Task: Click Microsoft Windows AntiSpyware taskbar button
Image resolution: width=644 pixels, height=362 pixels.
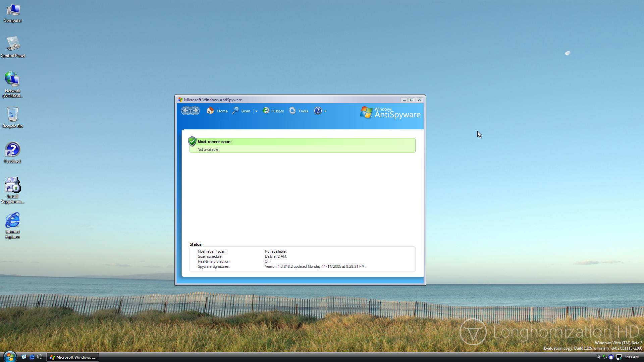Action: click(72, 357)
